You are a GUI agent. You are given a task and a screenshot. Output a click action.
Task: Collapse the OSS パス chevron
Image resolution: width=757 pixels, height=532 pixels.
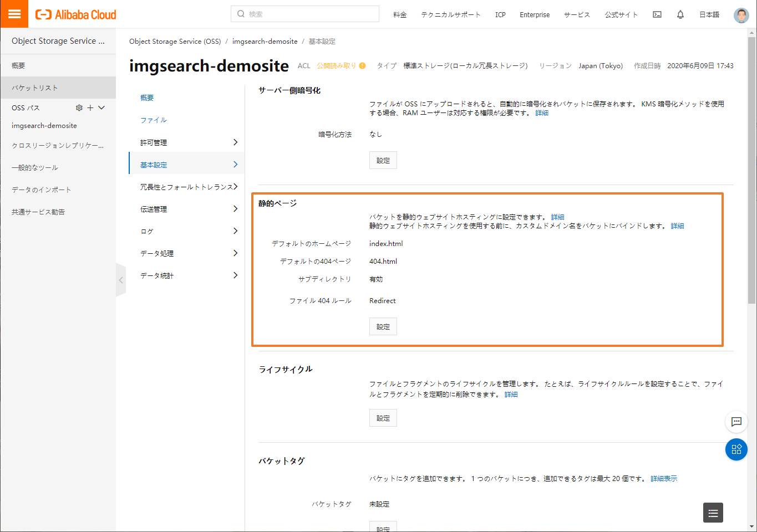click(101, 108)
